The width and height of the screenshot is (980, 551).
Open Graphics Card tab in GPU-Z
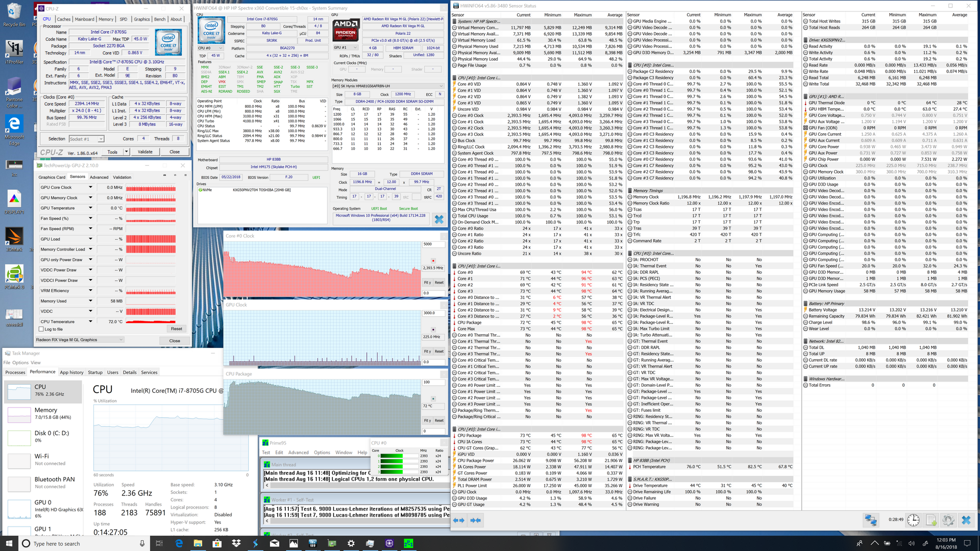[52, 177]
